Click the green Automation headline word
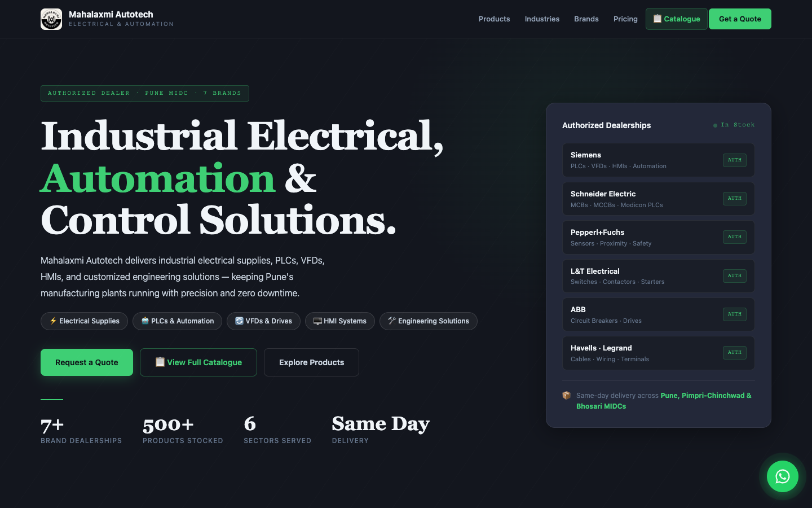The image size is (812, 508). 158,178
